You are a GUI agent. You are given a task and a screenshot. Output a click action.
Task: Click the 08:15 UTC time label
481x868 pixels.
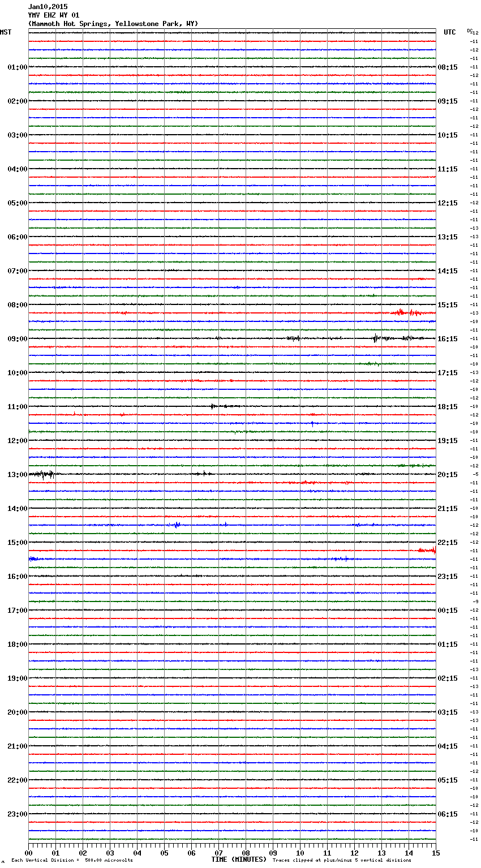[x=448, y=67]
